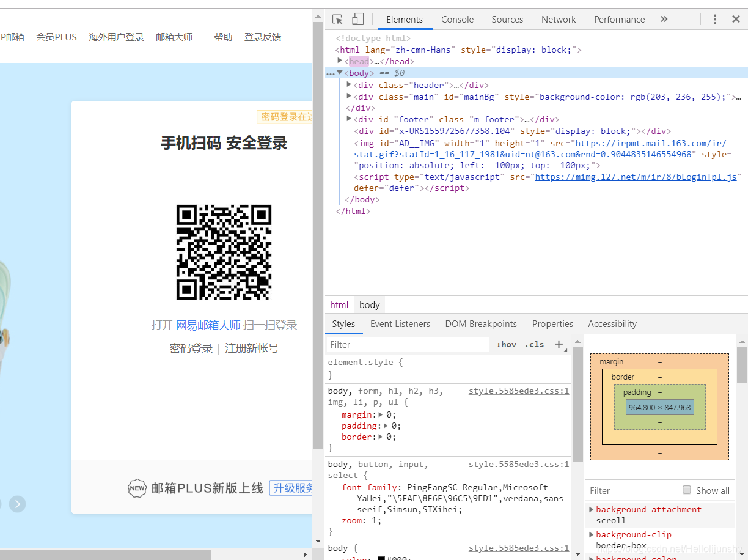Expand the div footer node
This screenshot has width=748, height=560.
coord(349,119)
